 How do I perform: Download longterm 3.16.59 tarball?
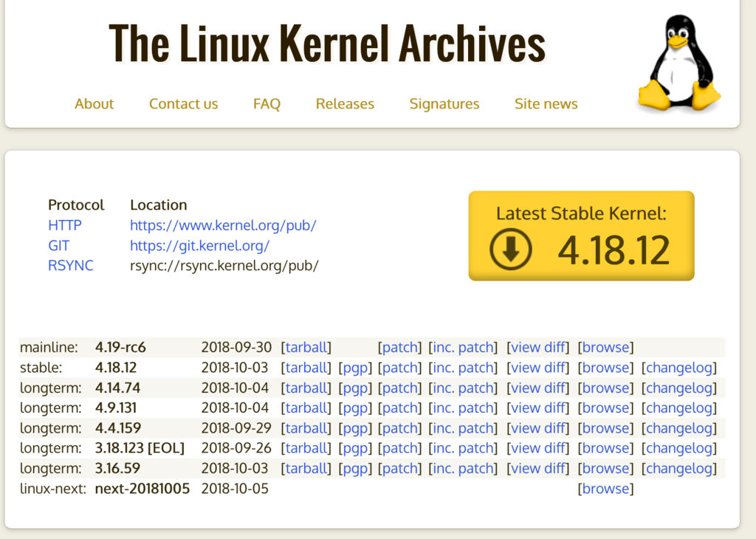click(x=306, y=468)
